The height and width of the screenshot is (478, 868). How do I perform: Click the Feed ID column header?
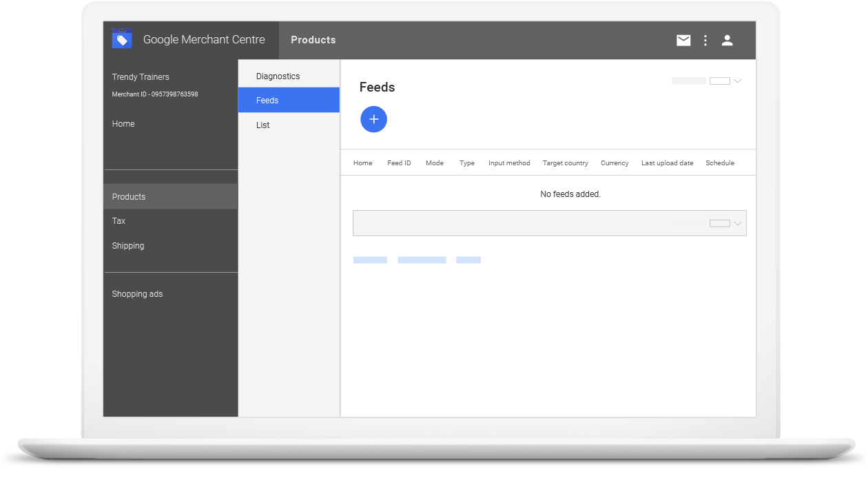pyautogui.click(x=399, y=163)
